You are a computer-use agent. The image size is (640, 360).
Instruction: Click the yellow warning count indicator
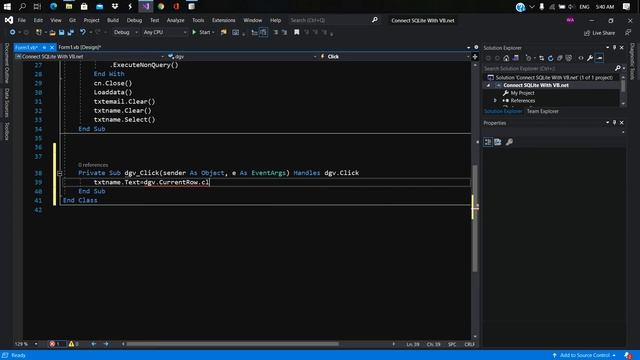point(74,344)
